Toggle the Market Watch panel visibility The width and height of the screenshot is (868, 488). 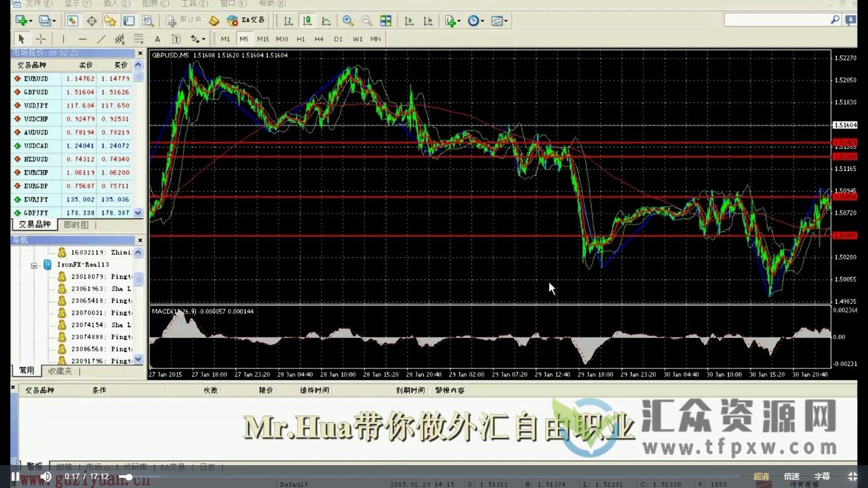click(x=72, y=20)
